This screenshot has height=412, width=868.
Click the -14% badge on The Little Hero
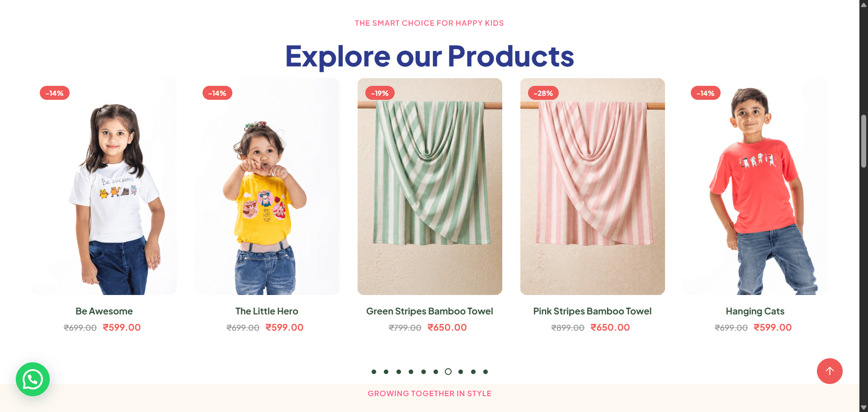[217, 93]
